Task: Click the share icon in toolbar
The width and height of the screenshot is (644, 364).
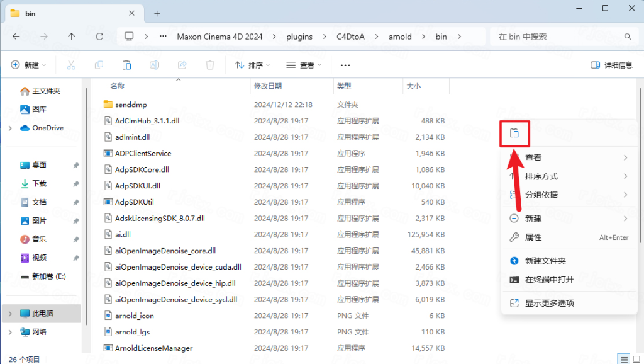Action: tap(182, 65)
